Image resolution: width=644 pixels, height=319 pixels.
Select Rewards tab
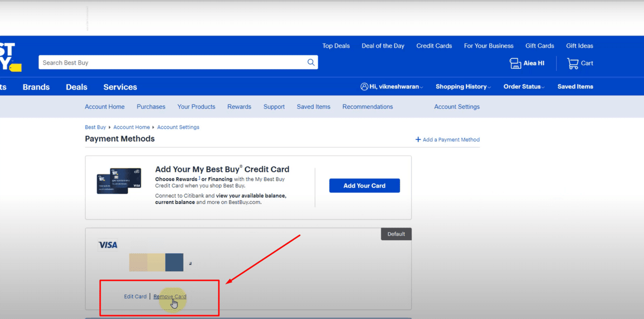(x=239, y=107)
